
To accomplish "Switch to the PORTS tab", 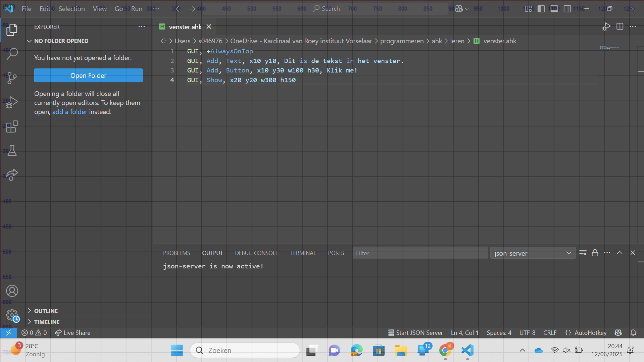I will pos(336,253).
